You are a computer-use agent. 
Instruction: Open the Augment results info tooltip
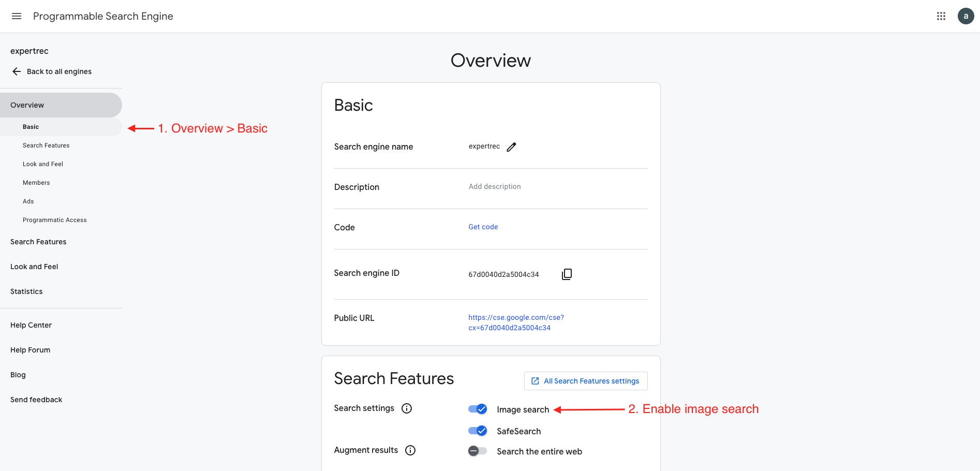pos(410,450)
